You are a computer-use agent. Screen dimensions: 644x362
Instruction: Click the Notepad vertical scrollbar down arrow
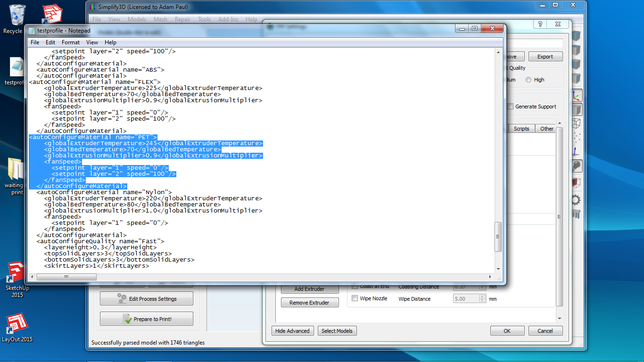pos(498,270)
